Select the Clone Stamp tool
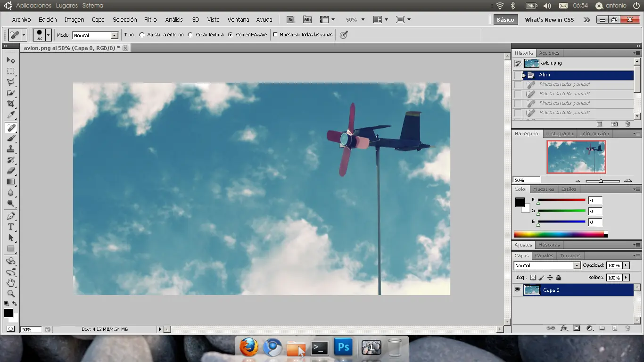The image size is (644, 362). point(10,149)
